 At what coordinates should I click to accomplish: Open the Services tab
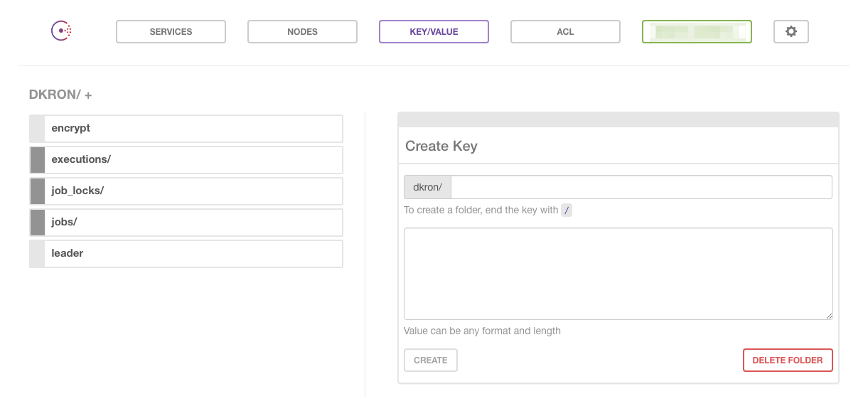pyautogui.click(x=171, y=32)
